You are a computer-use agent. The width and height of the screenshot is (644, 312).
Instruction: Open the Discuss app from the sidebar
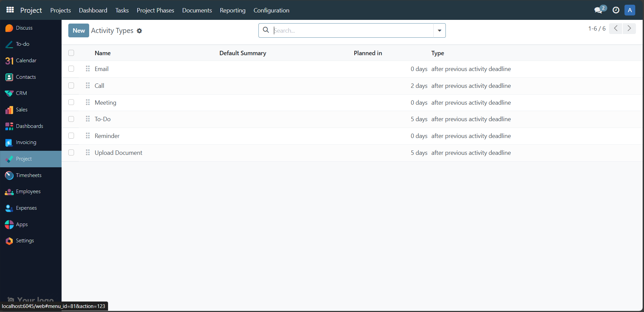tap(24, 28)
